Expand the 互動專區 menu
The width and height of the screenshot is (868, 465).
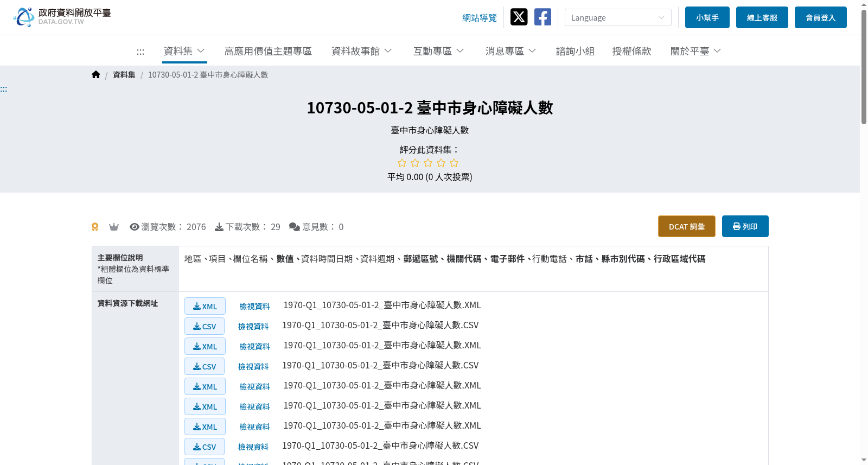coord(438,51)
